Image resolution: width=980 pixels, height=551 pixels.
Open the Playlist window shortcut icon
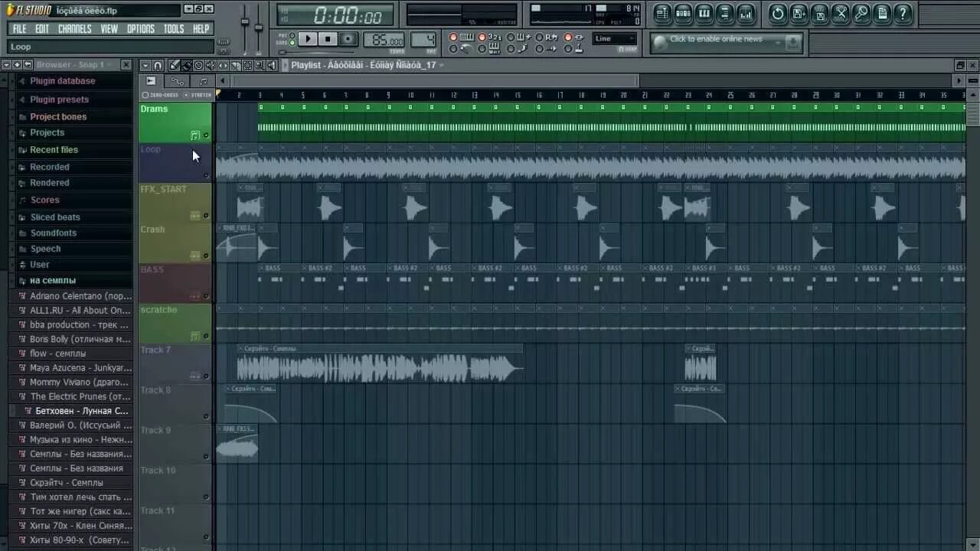(x=662, y=13)
